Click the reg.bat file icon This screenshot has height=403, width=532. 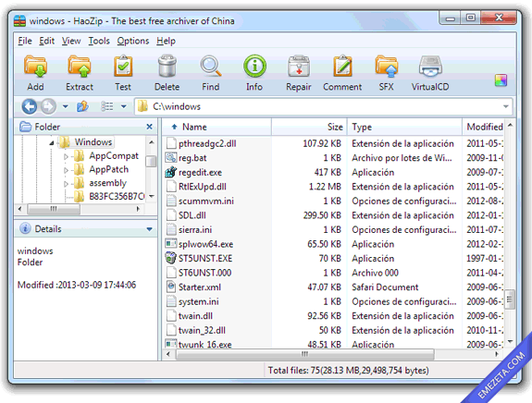point(171,158)
